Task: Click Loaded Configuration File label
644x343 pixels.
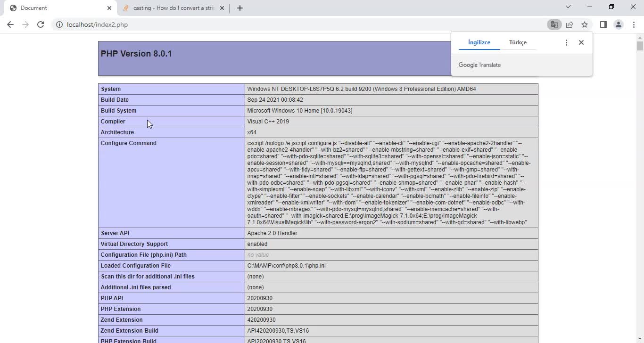Action: pos(136,266)
